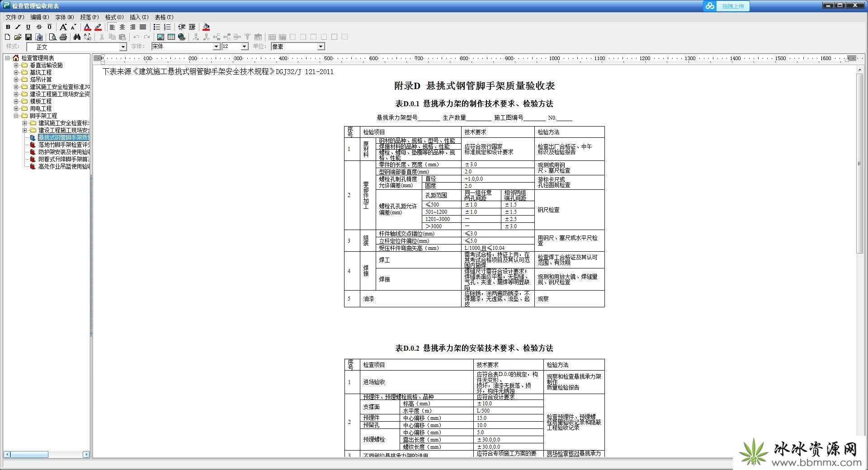Pick the paint bucket fill color
Viewport: 868px width, 470px height.
point(206,27)
